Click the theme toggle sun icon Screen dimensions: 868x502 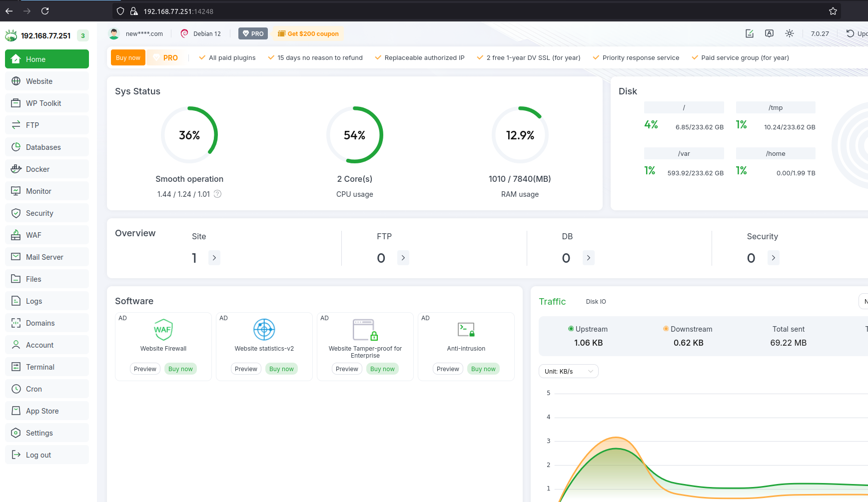789,33
